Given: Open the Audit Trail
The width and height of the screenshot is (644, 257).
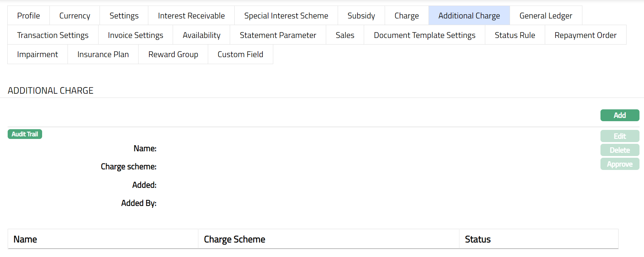Looking at the screenshot, I should click(25, 134).
